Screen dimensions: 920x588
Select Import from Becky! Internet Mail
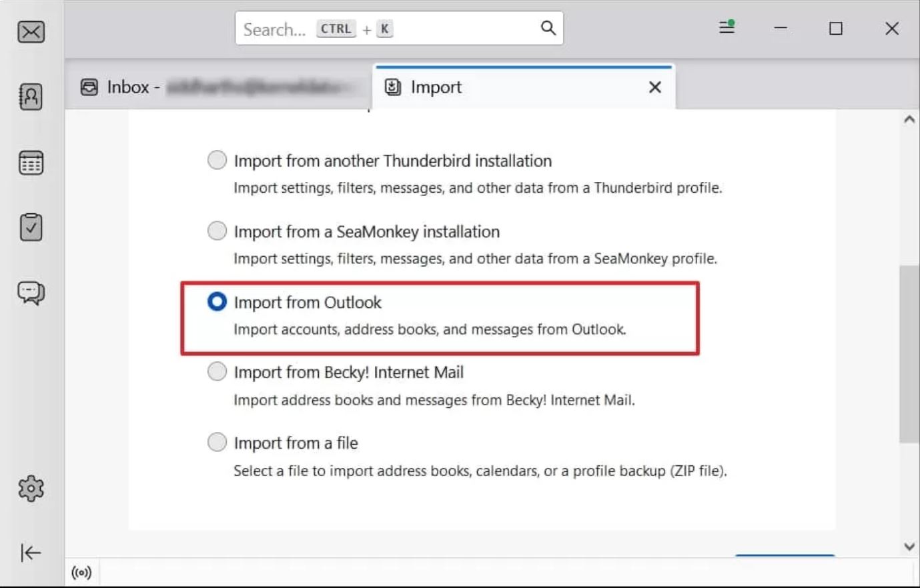pyautogui.click(x=217, y=371)
